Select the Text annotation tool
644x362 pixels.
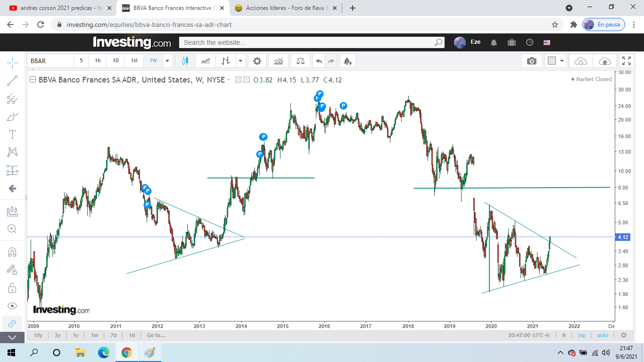tap(12, 134)
